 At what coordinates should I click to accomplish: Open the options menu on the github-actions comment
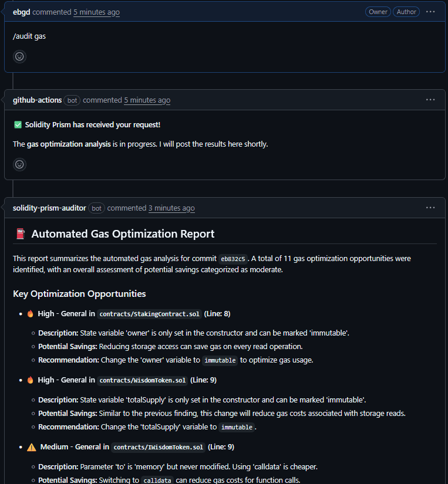(x=430, y=100)
